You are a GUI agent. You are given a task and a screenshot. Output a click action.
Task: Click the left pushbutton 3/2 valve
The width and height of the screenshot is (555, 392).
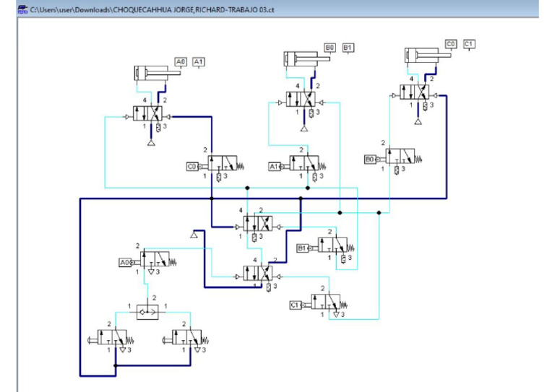tap(111, 340)
